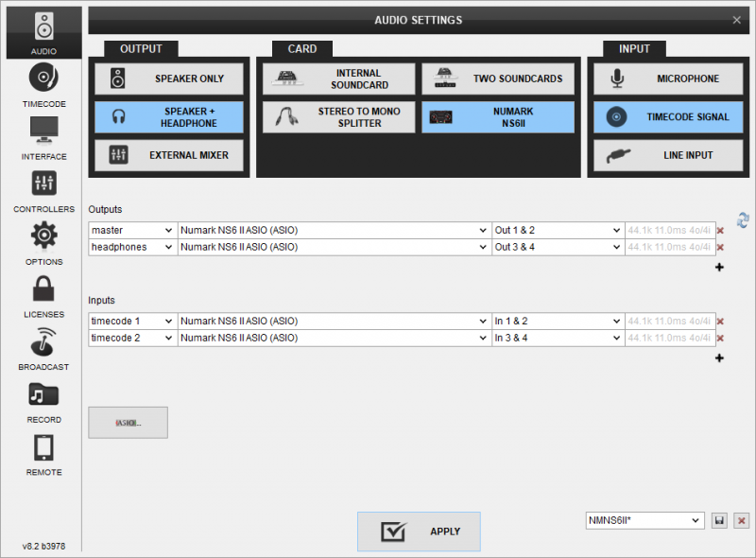756x558 pixels.
Task: Enable the External Mixer output option
Action: [x=169, y=155]
